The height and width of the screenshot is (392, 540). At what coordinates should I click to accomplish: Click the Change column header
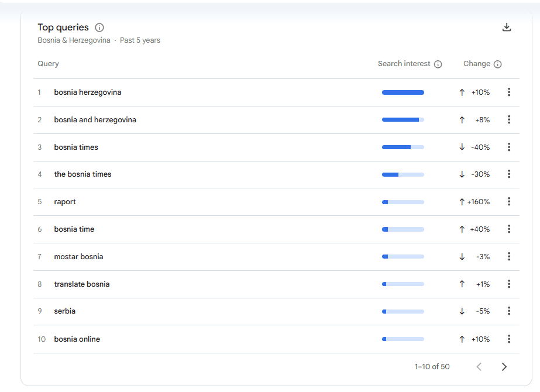(477, 64)
